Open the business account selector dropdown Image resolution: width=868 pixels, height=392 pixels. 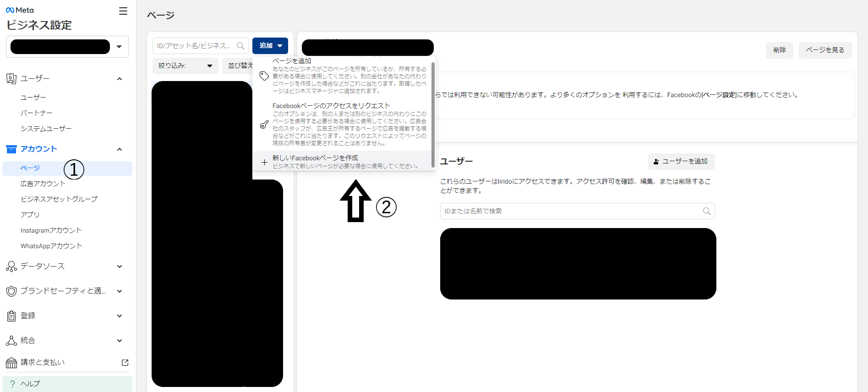click(67, 47)
